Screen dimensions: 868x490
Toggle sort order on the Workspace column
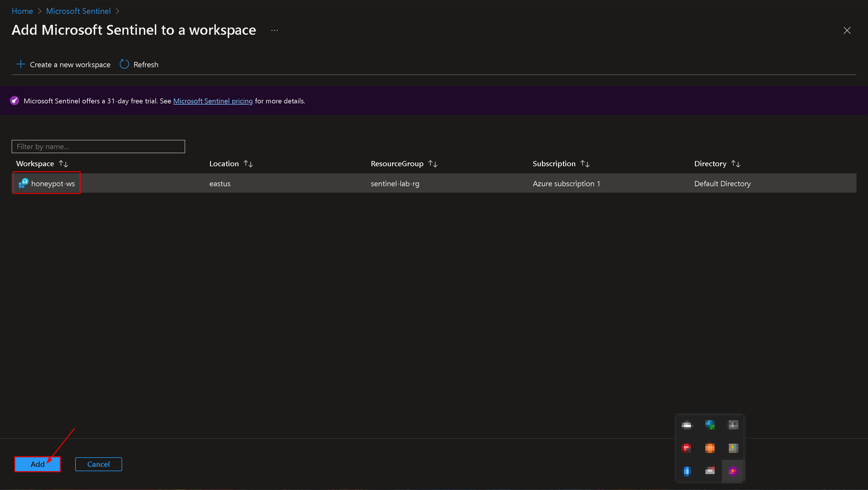63,164
